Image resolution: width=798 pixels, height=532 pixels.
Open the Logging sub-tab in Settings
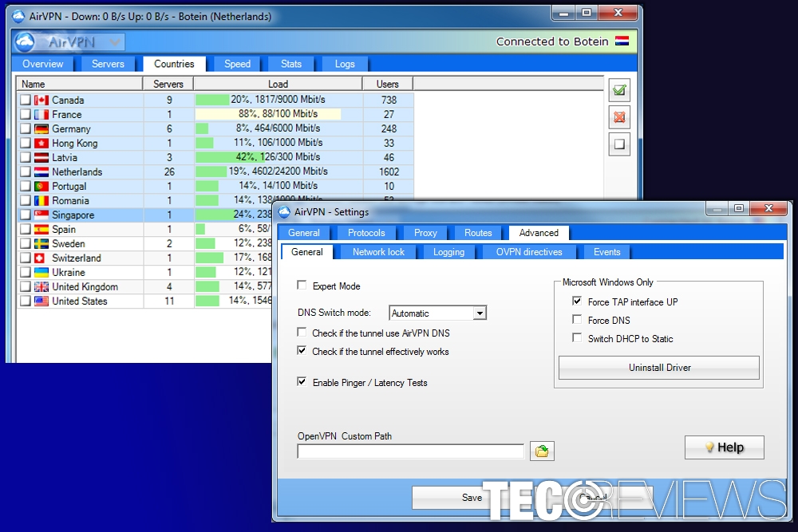point(448,252)
